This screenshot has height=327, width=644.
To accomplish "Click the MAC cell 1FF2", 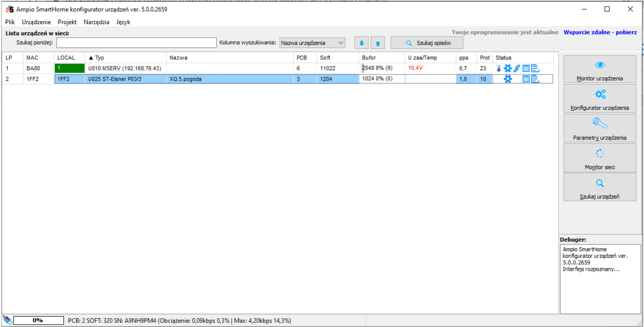I will [39, 79].
